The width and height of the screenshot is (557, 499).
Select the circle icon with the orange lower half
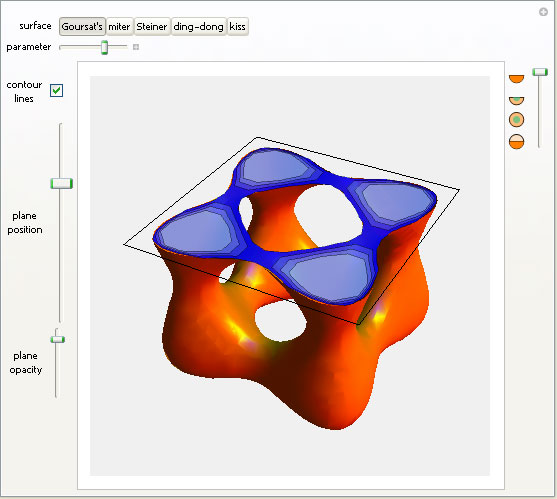coord(517,142)
